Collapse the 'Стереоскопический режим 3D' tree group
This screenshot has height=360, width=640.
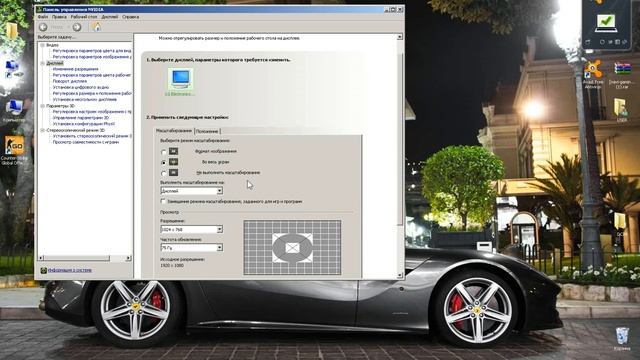tap(42, 130)
